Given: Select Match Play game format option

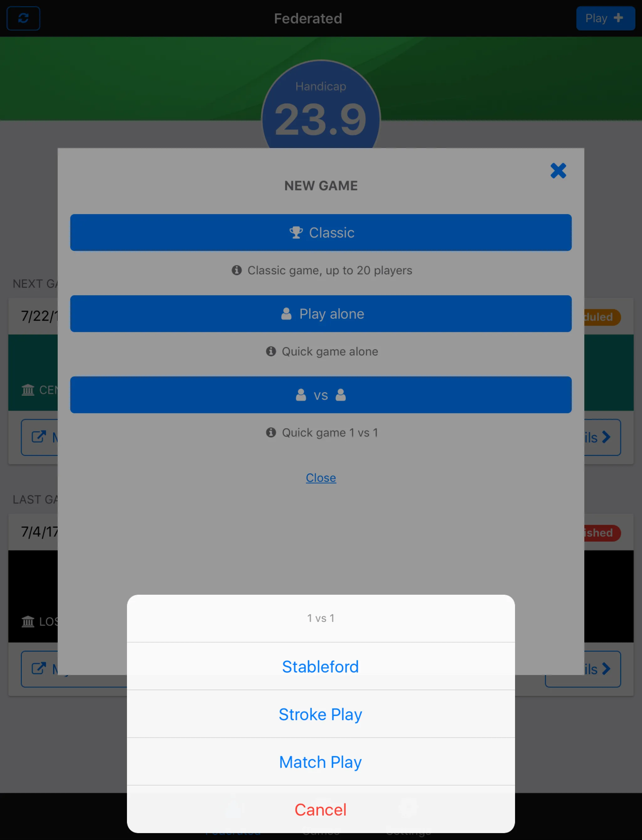Looking at the screenshot, I should click(321, 762).
